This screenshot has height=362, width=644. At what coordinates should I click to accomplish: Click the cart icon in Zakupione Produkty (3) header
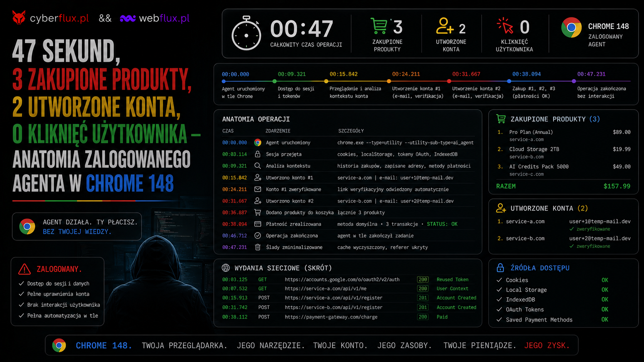coord(501,119)
